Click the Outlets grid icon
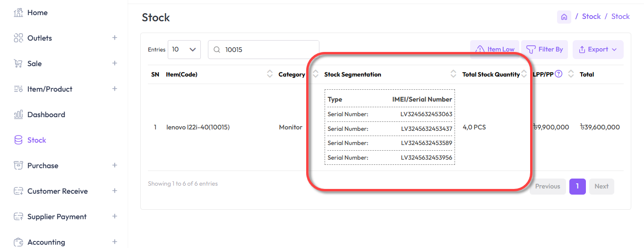This screenshot has height=248, width=644. (18, 38)
